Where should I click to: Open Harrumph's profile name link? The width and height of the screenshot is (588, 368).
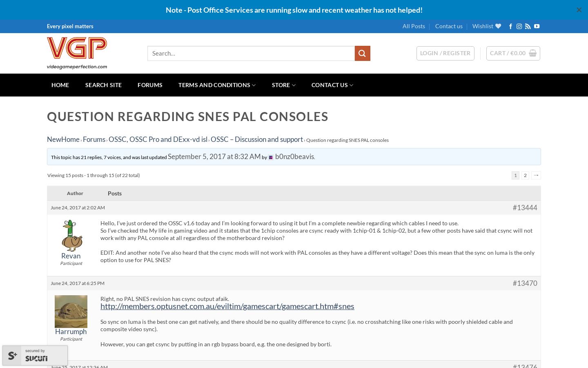coord(71,332)
